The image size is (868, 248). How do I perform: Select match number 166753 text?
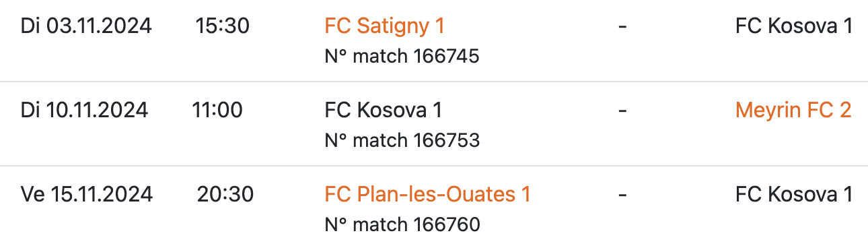tap(402, 140)
